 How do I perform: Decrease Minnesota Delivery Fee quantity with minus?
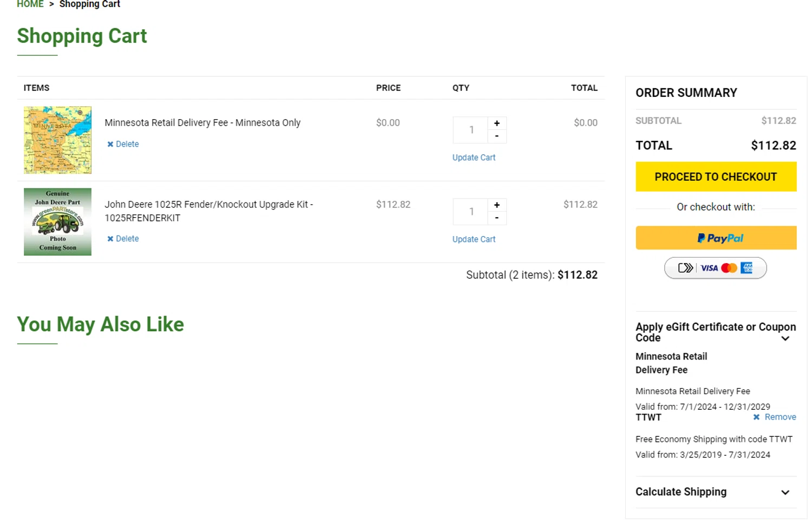[497, 136]
